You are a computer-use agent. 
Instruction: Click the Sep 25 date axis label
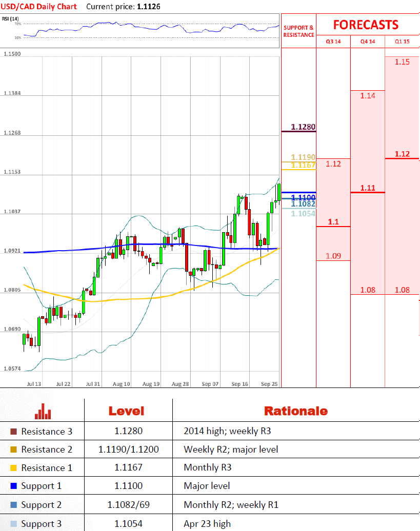click(x=269, y=384)
